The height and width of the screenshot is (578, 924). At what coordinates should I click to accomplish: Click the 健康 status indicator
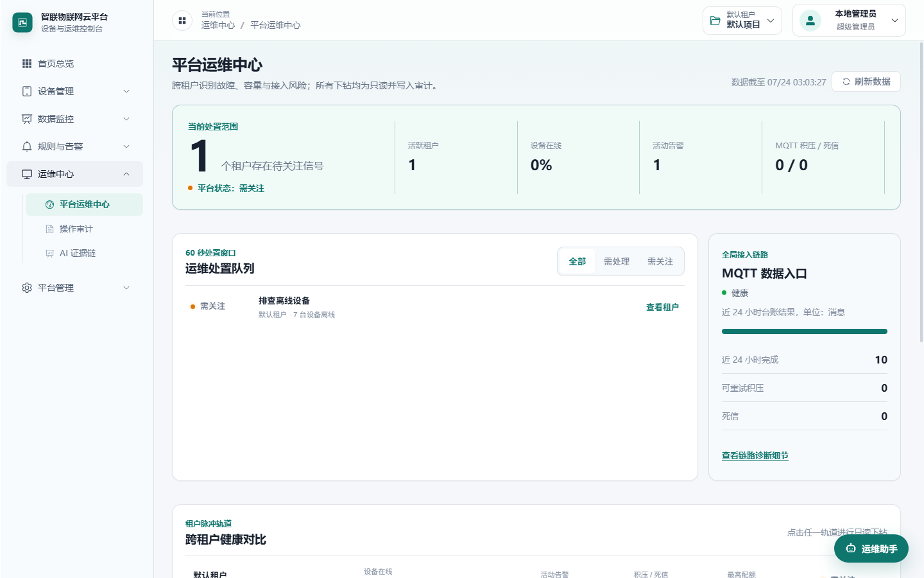click(735, 293)
